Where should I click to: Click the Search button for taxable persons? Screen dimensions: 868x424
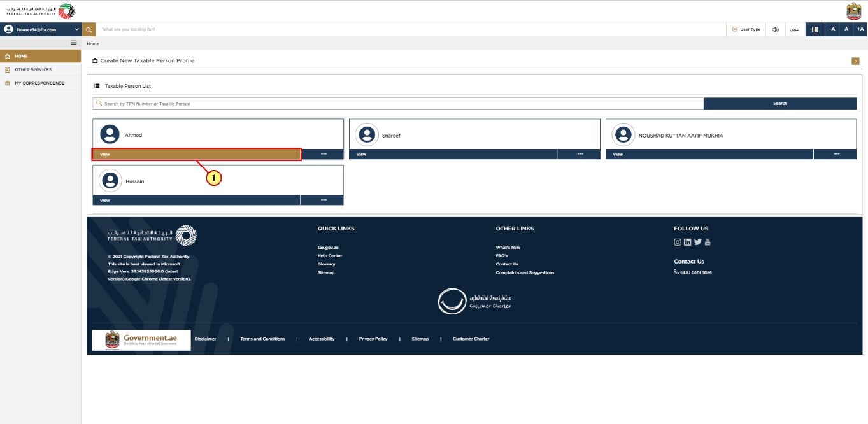[x=780, y=103]
